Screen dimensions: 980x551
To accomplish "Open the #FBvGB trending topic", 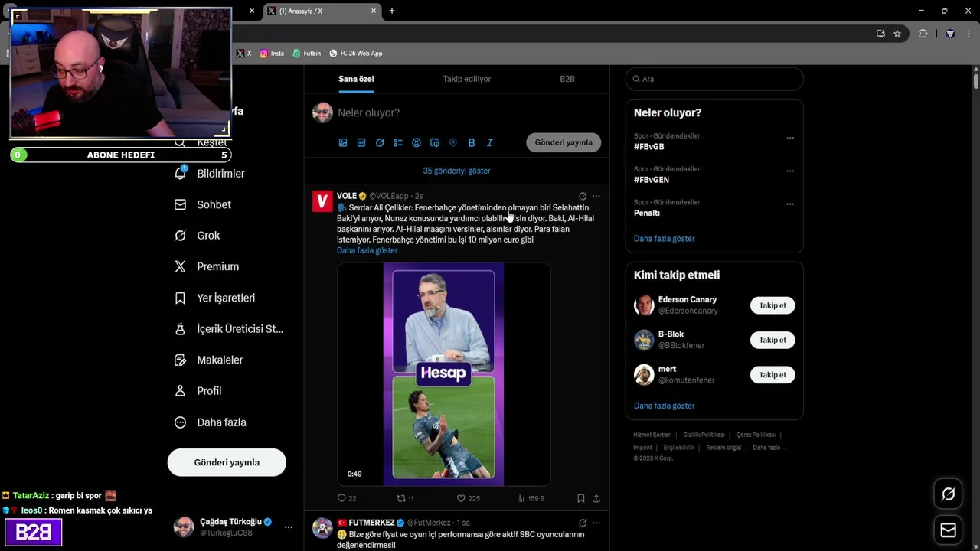I will coord(648,146).
